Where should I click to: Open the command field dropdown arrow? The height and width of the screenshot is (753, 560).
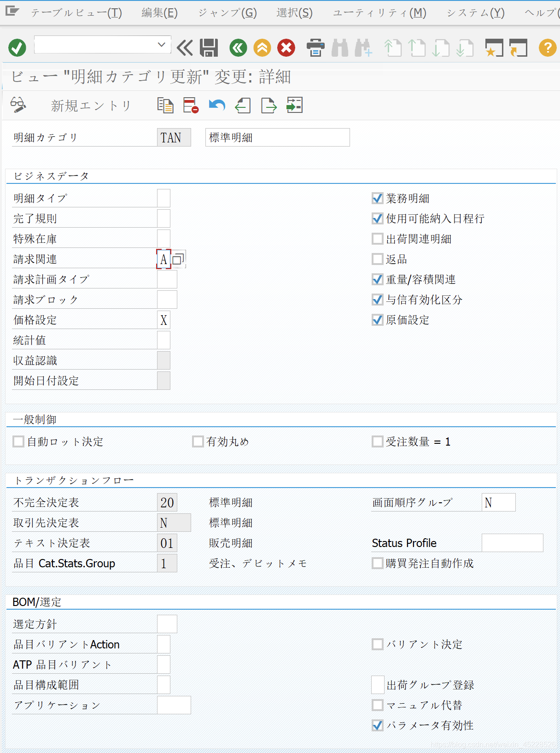click(161, 45)
